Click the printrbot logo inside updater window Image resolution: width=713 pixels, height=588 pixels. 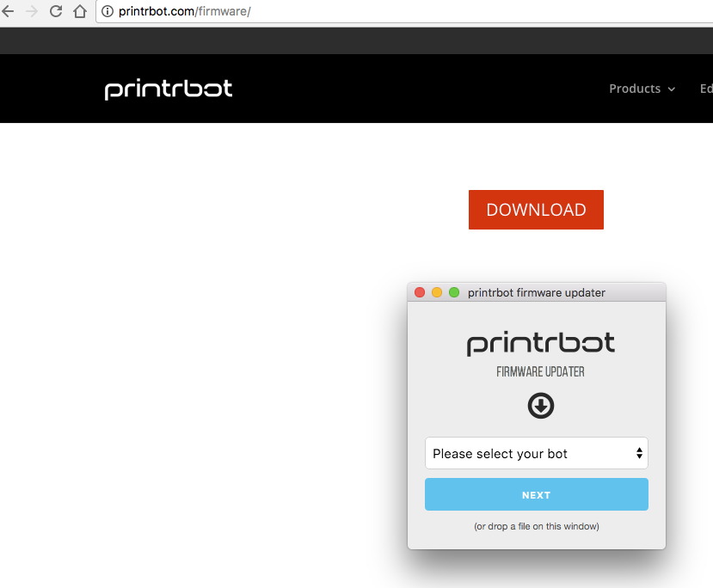pos(541,344)
